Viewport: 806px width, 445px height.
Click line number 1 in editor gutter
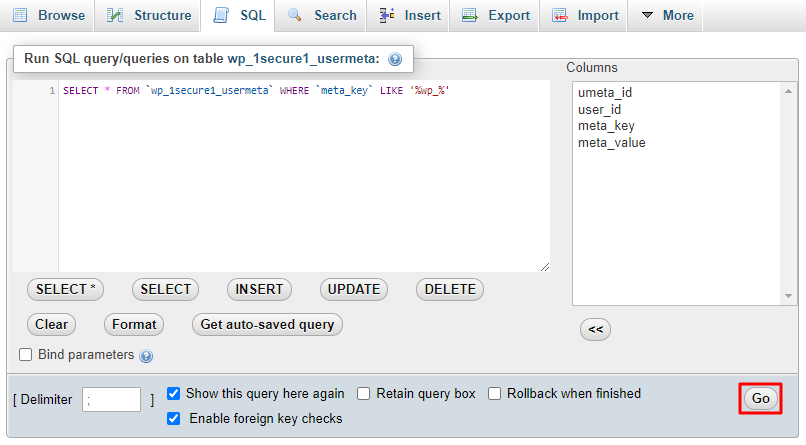pos(52,91)
